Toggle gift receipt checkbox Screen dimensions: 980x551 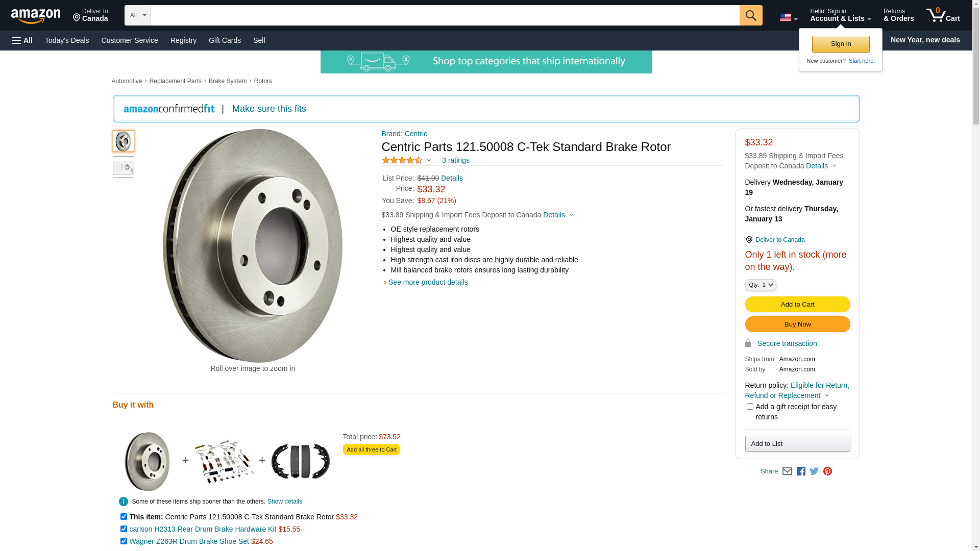[750, 407]
